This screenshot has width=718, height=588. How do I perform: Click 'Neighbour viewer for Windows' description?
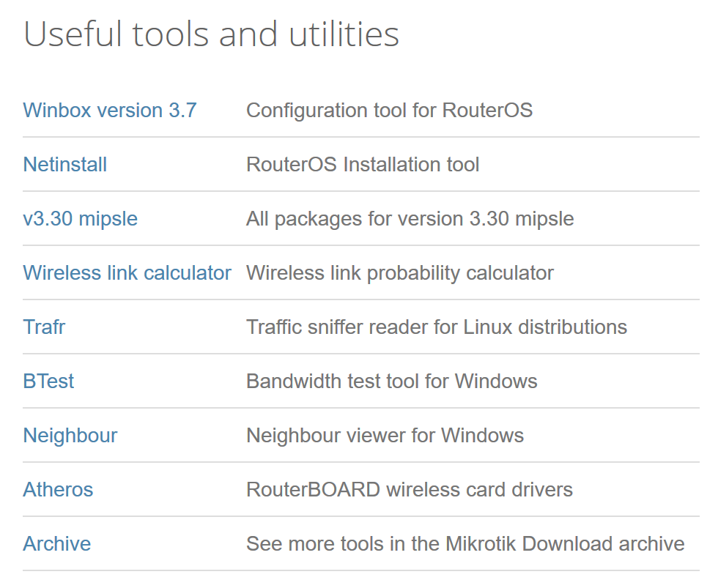tap(385, 435)
